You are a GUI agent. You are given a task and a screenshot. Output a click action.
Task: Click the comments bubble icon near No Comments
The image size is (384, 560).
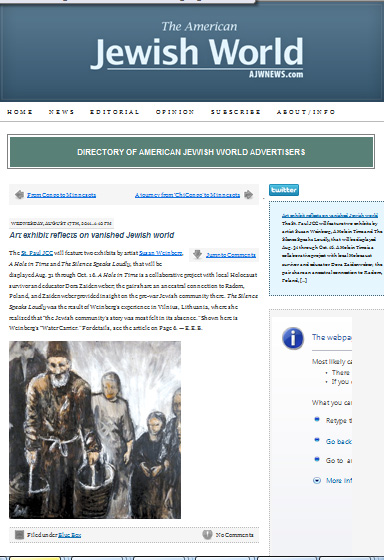tap(207, 535)
